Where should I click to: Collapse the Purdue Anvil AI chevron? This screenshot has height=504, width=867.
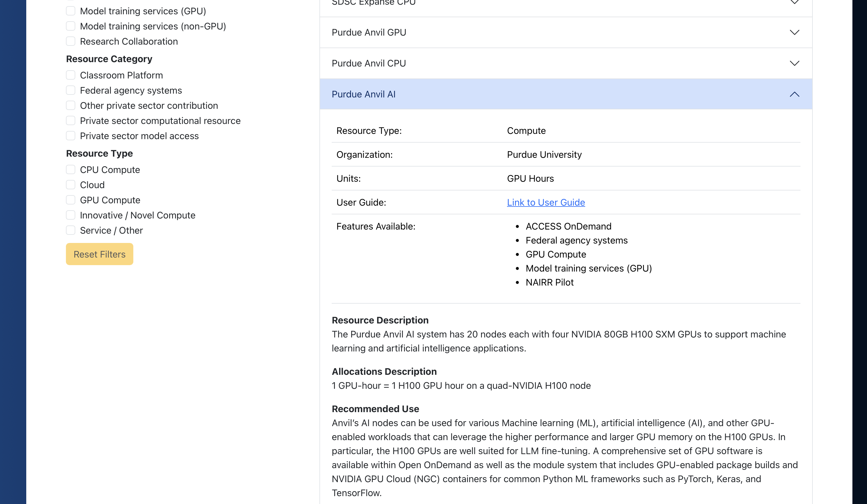(x=794, y=94)
